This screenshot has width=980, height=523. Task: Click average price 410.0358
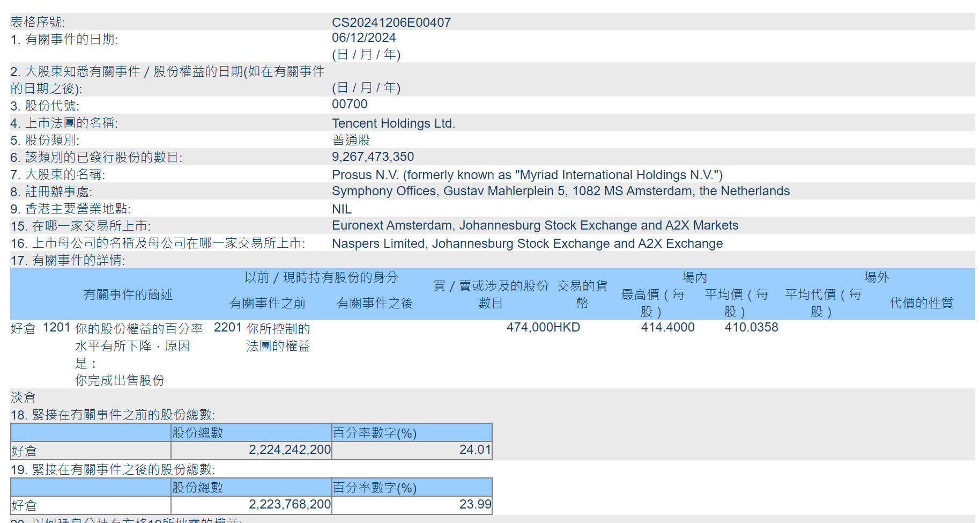click(752, 327)
